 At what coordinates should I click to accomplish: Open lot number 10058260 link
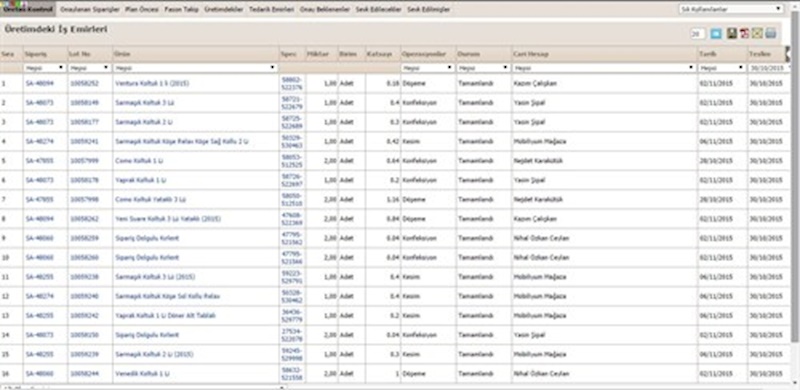click(84, 258)
